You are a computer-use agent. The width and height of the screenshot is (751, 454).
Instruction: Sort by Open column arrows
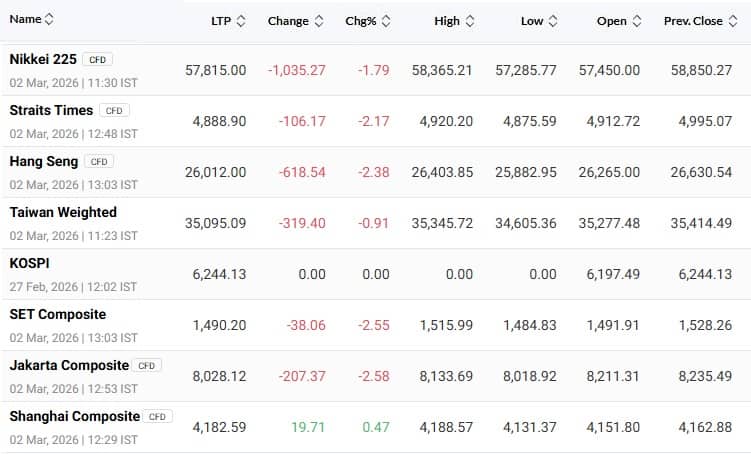coord(637,21)
